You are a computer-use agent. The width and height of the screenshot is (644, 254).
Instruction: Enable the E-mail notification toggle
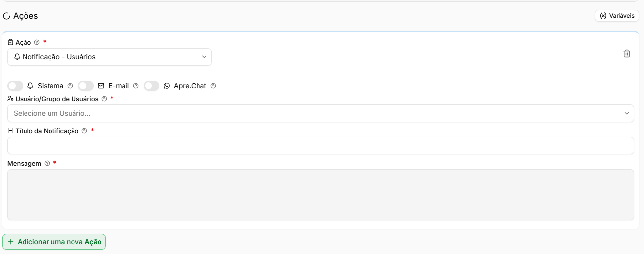86,86
